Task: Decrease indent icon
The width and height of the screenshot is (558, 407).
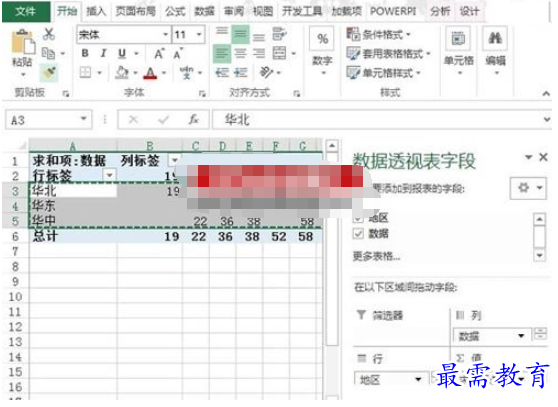Action: tap(222, 73)
